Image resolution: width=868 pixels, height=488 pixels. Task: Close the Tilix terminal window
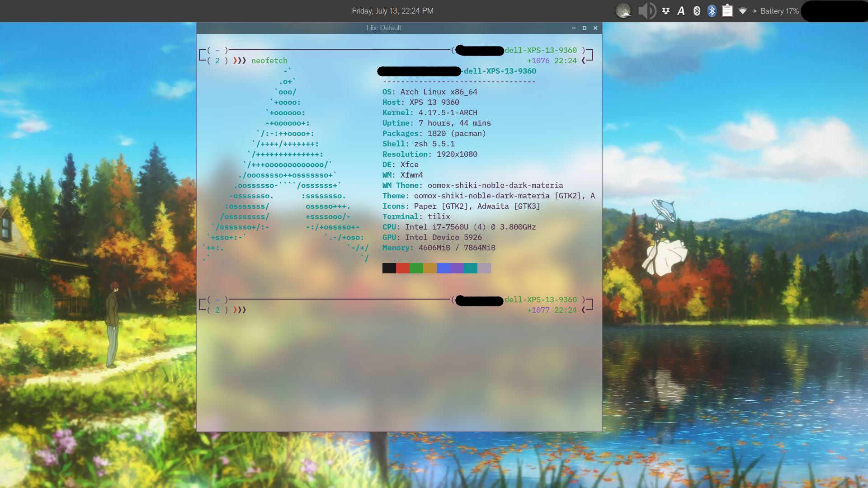595,28
